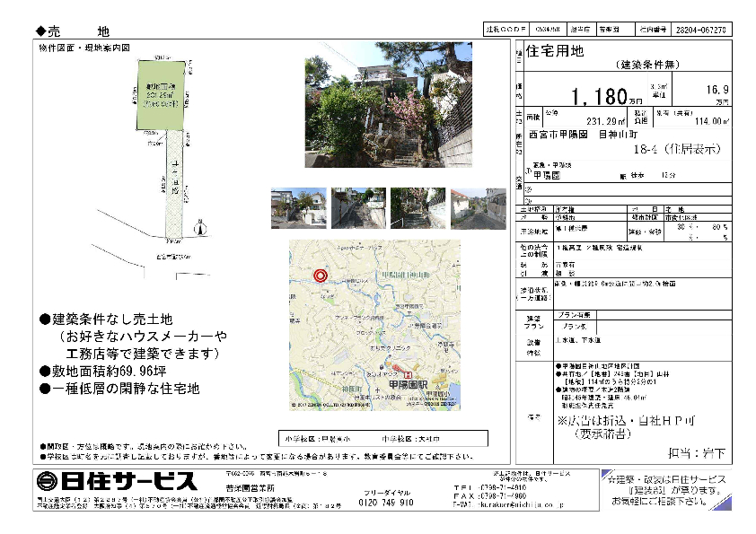Open the third small photo thumbnail
The height and width of the screenshot is (534, 756).
418,208
